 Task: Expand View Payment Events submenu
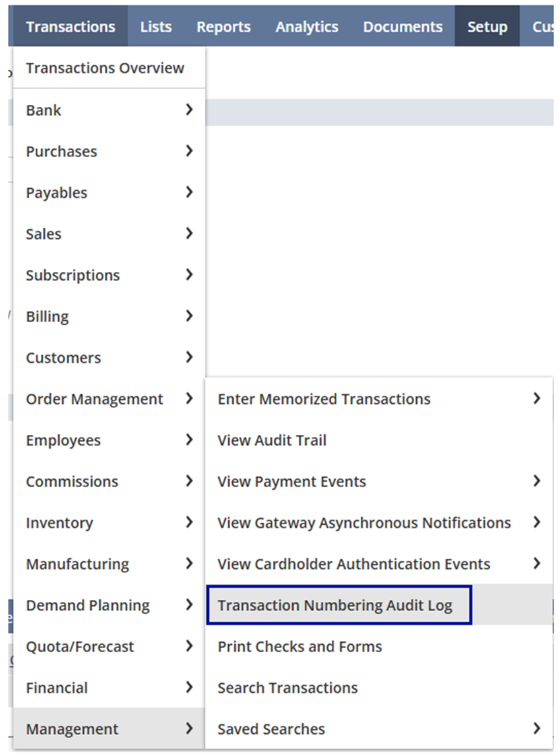point(537,481)
